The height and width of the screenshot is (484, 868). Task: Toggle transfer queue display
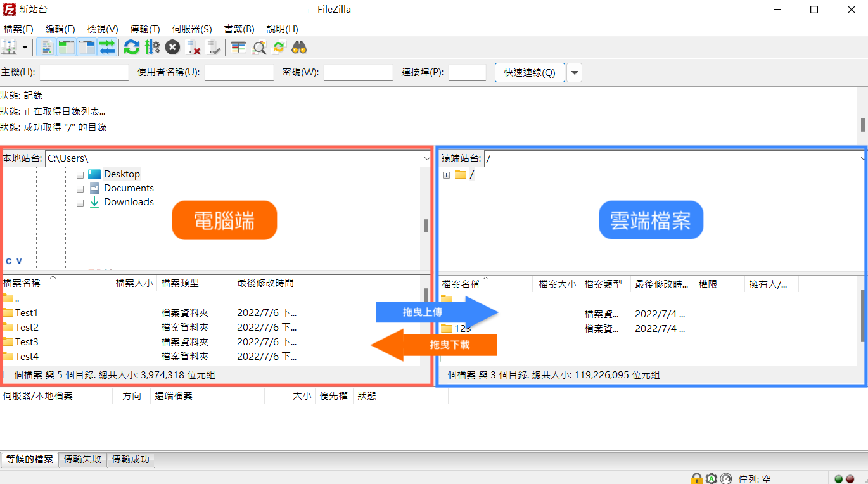(107, 47)
